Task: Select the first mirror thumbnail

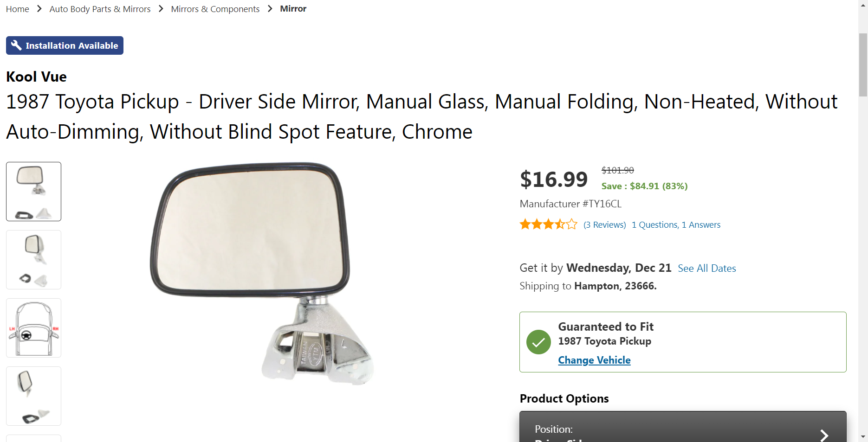Action: (34, 192)
